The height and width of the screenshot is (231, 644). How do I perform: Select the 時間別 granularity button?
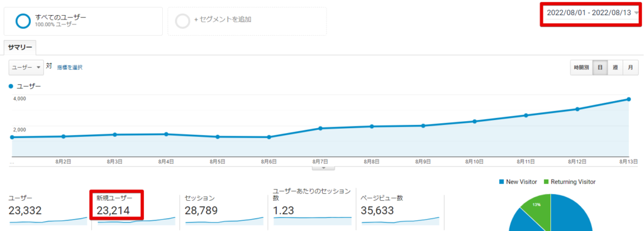click(581, 68)
